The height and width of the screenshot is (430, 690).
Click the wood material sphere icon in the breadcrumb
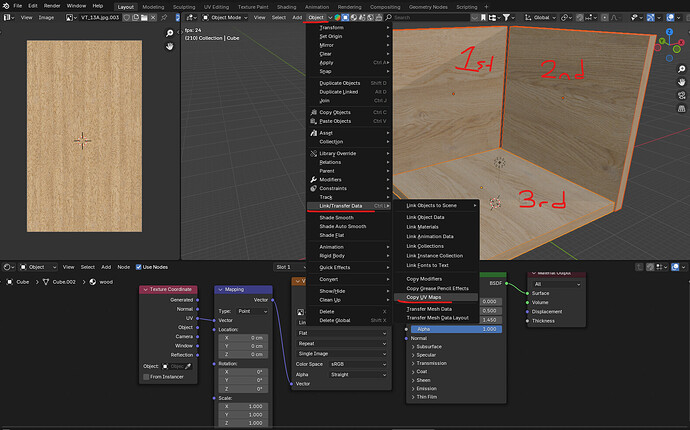pyautogui.click(x=92, y=282)
